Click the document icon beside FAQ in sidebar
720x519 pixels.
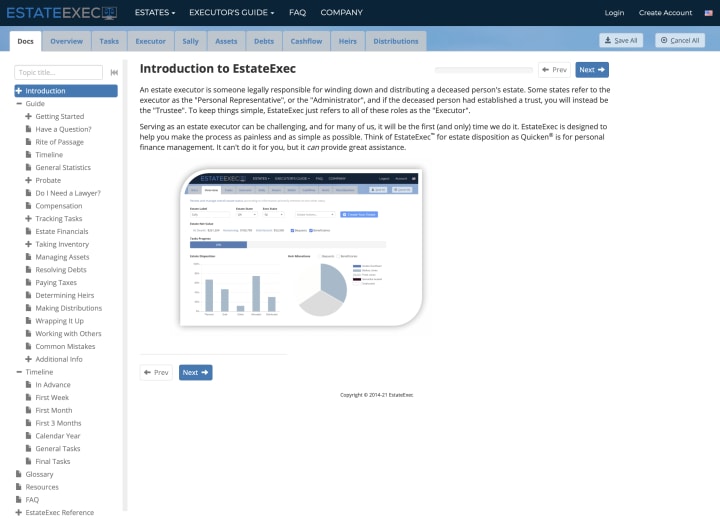18,500
